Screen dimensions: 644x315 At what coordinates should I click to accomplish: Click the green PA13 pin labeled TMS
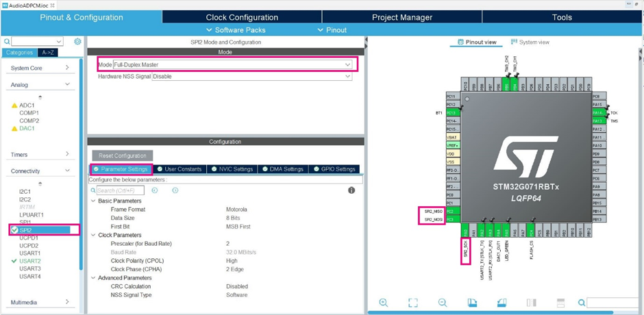click(599, 121)
